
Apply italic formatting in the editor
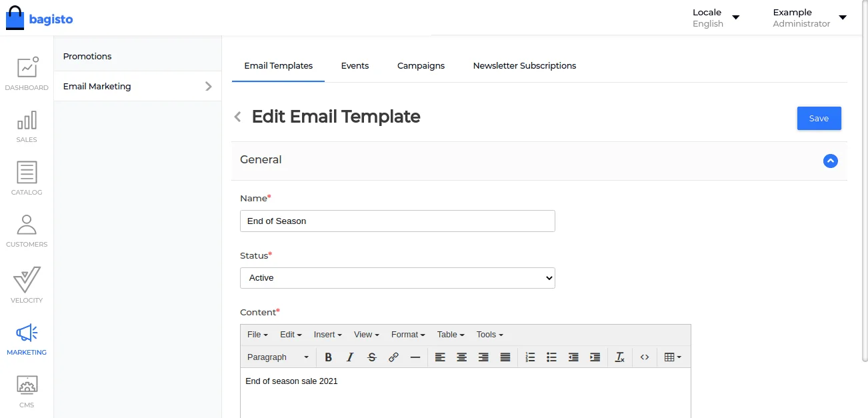[x=350, y=357]
